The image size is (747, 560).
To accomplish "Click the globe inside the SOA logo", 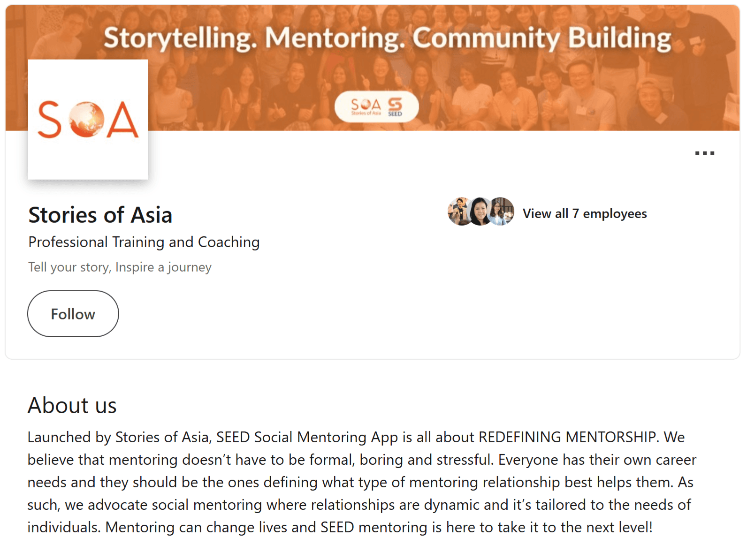I will point(86,119).
